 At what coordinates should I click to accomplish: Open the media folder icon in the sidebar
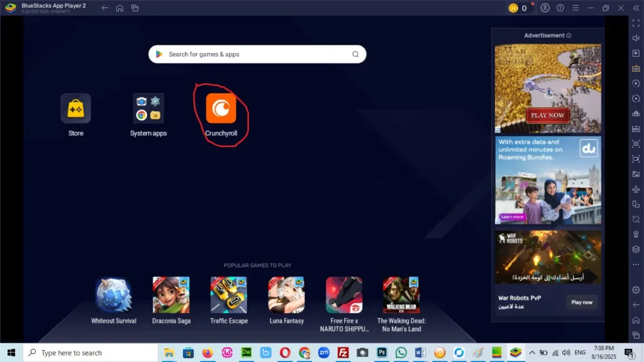coord(636,174)
